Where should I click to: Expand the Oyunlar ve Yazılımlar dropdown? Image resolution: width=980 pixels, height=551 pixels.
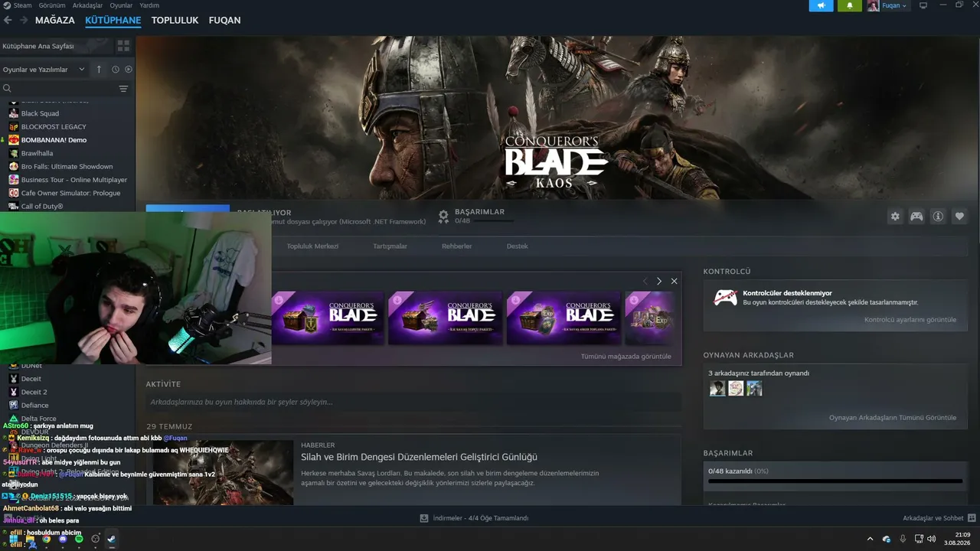point(44,70)
